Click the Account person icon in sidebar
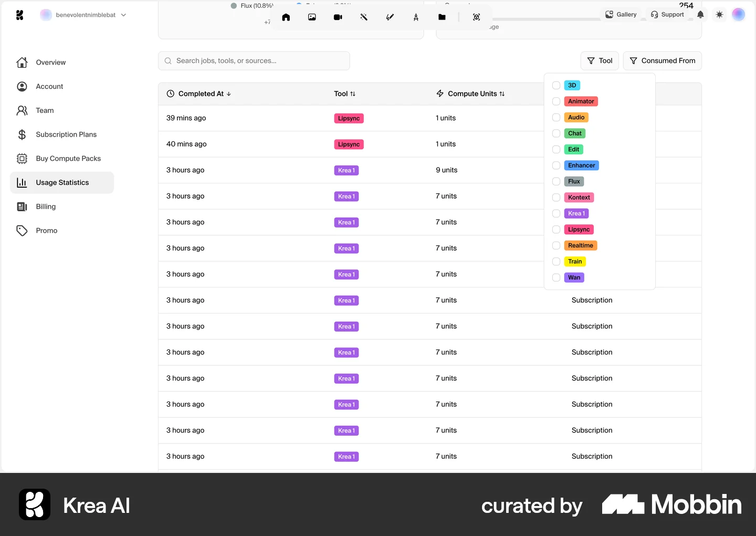Screen dimensions: 756x536 point(22,87)
